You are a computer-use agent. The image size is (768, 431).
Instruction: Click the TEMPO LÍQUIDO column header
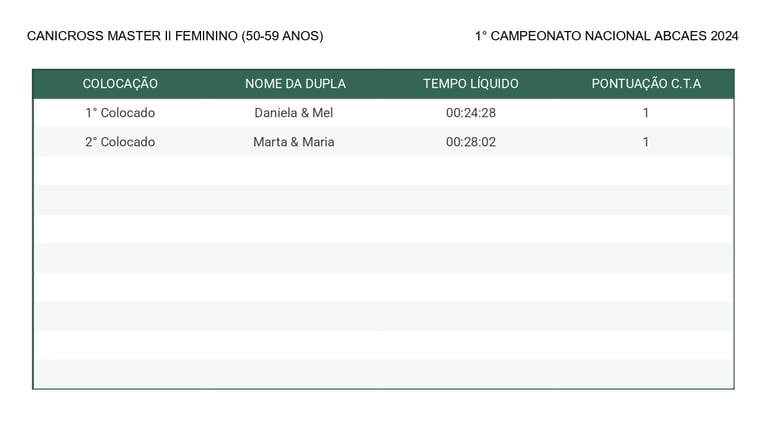(x=471, y=84)
